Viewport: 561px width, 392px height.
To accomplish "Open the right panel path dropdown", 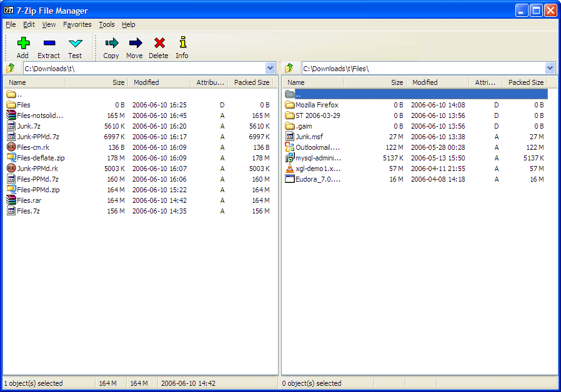I will coord(550,68).
